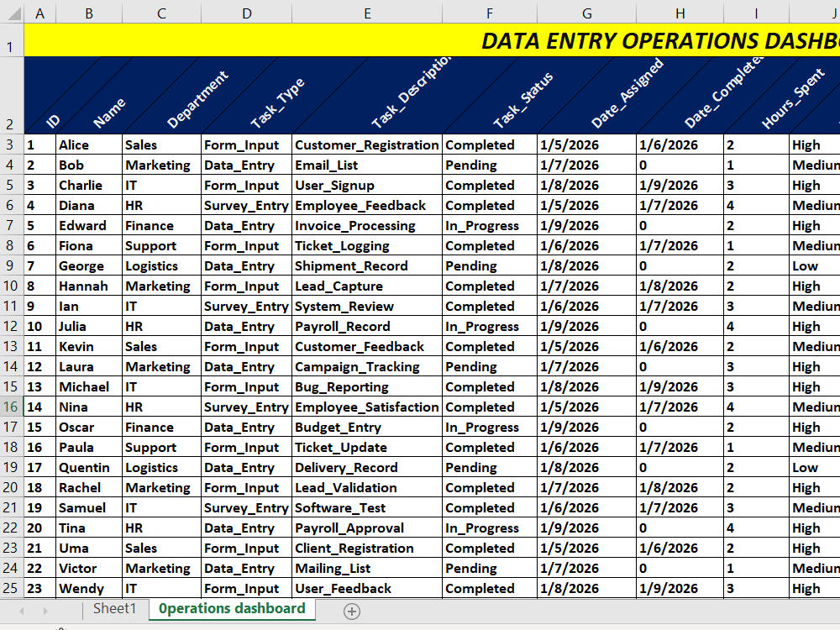840x630 pixels.
Task: Click the Customer_Registration cell
Action: (x=367, y=144)
